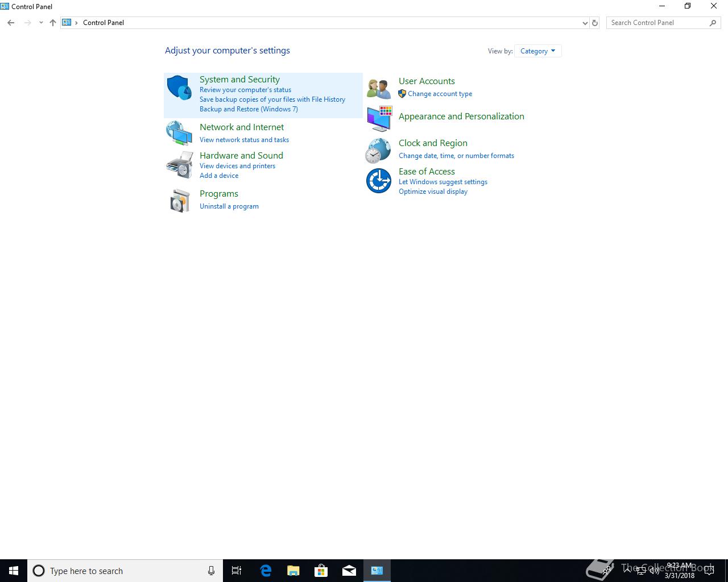Click Optimize visual display
Image resolution: width=728 pixels, height=582 pixels.
tap(433, 192)
